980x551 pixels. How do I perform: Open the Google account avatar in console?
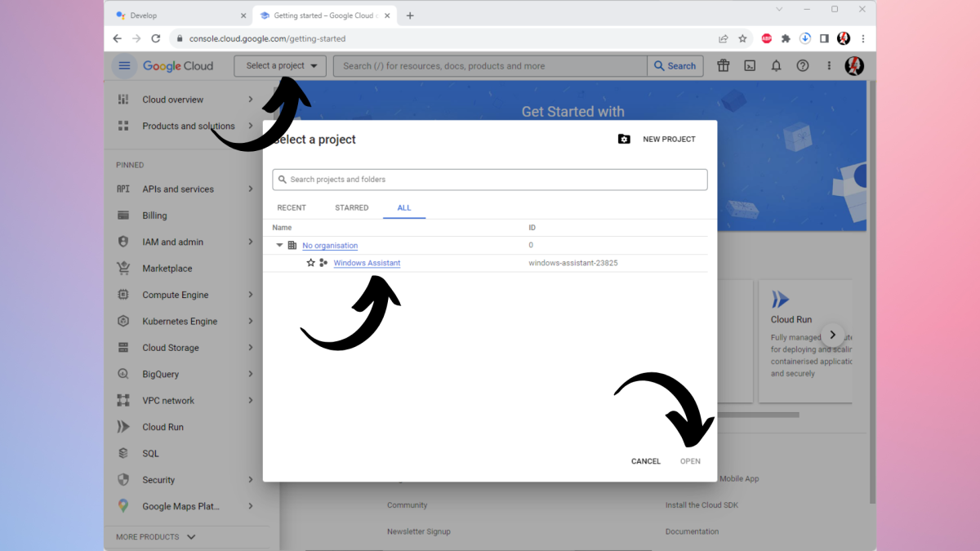coord(854,66)
